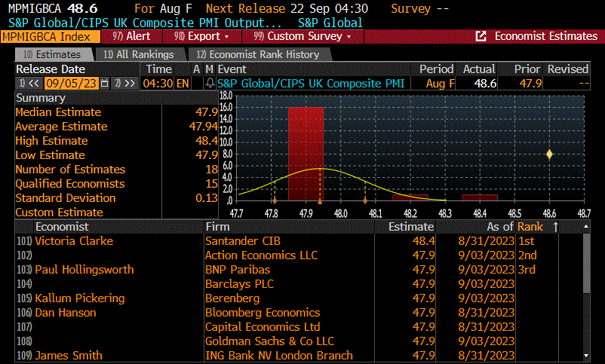Select James Smith economist entry
Viewport: 605px width, 364px height.
click(x=69, y=355)
